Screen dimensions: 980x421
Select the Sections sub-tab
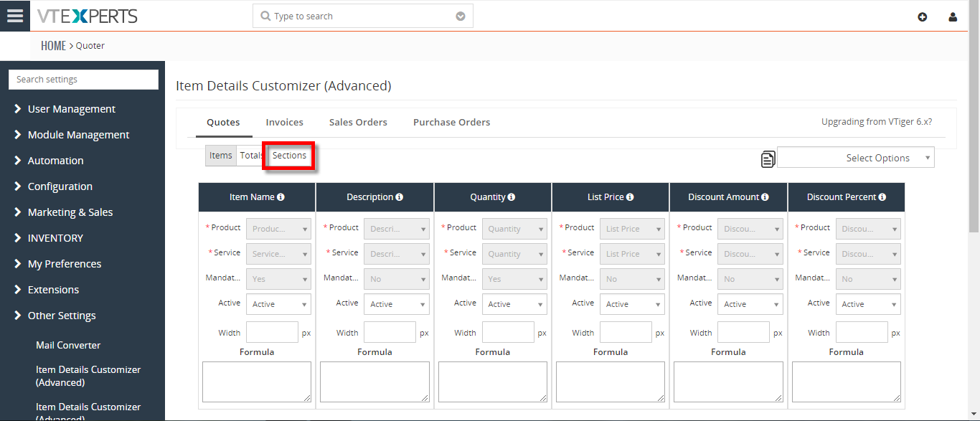pos(289,156)
